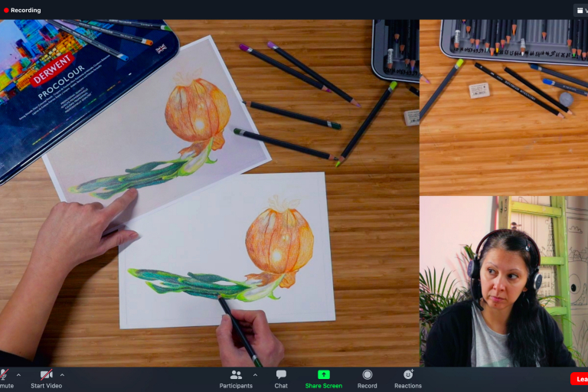Viewport: 588px width, 392px height.
Task: Start recording with the Record icon
Action: [367, 374]
